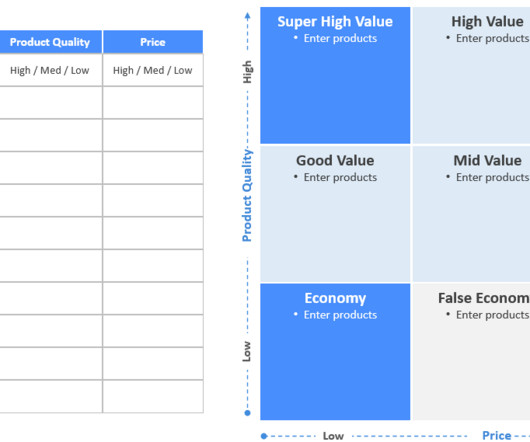Image resolution: width=530 pixels, height=442 pixels.
Task: Click the Product Quality column header
Action: coord(50,42)
